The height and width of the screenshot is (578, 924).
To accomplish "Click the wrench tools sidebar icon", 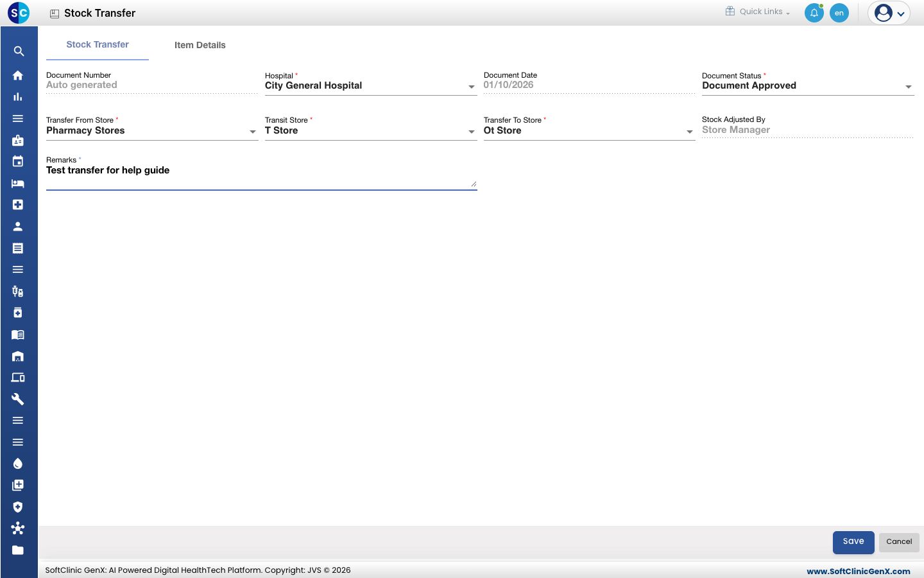I will (x=18, y=399).
